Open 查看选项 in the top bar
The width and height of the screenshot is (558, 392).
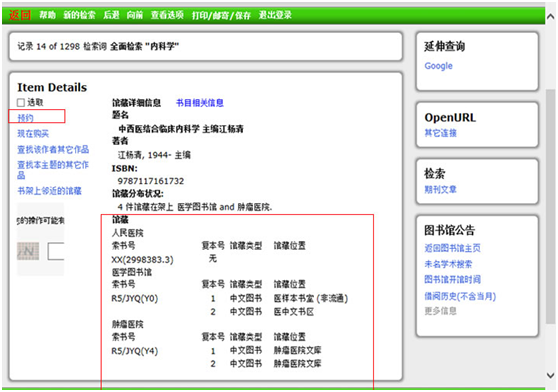click(167, 15)
